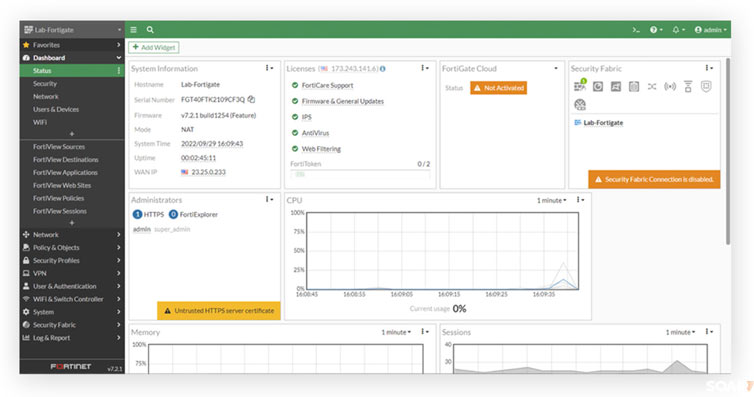Open Licenses widget options menu
The width and height of the screenshot is (754, 397).
click(425, 68)
